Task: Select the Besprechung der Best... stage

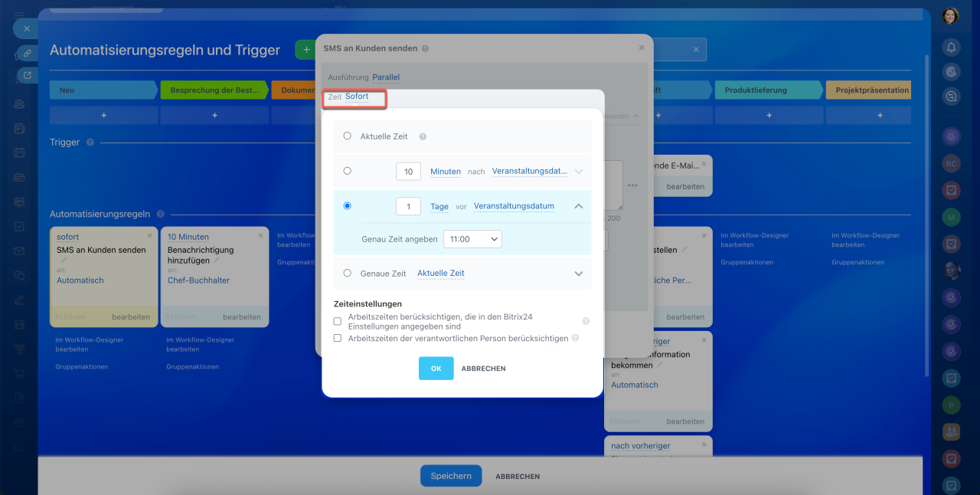Action: (214, 90)
